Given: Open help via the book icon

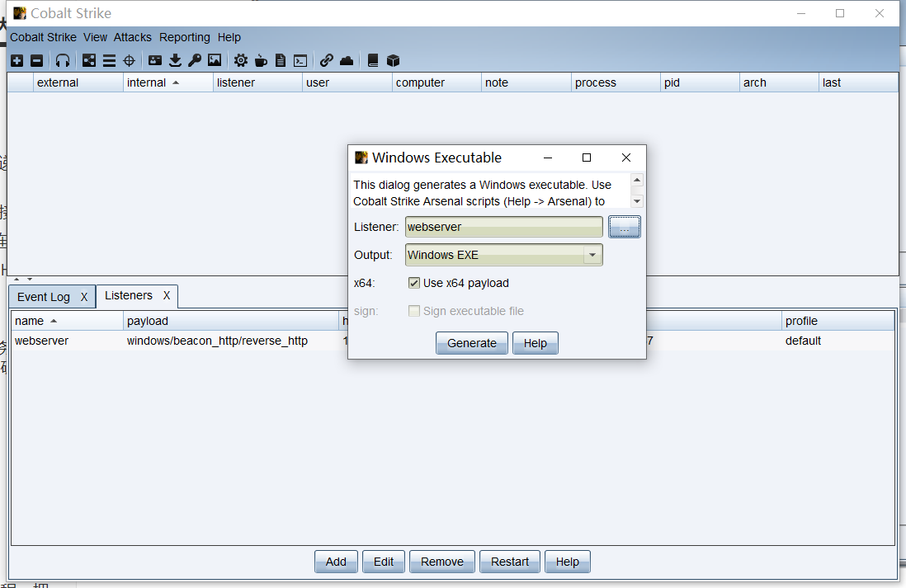Looking at the screenshot, I should pos(373,61).
